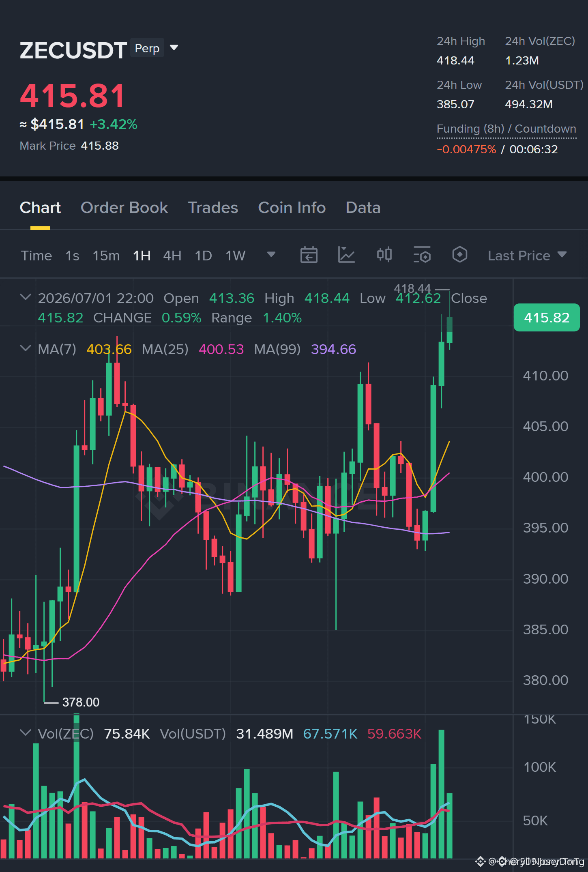Click the 395.00 price axis label
588x872 pixels.
point(545,528)
